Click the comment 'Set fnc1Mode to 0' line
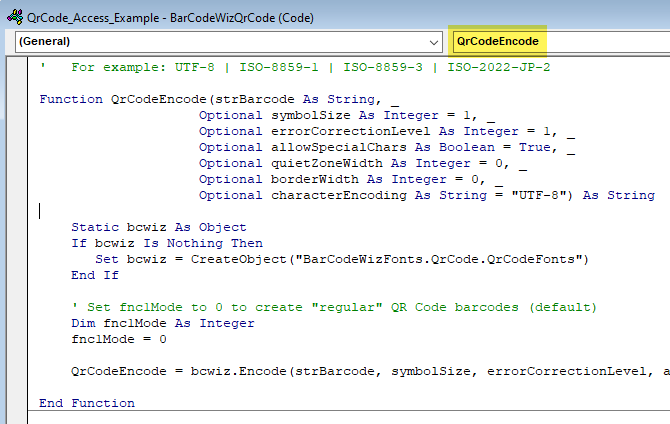The height and width of the screenshot is (424, 670). 334,307
